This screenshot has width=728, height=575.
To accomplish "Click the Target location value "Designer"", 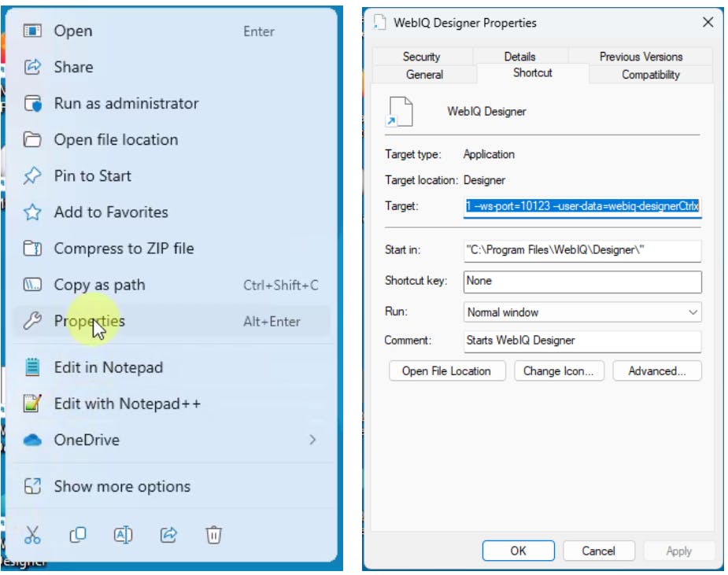I will (x=484, y=180).
